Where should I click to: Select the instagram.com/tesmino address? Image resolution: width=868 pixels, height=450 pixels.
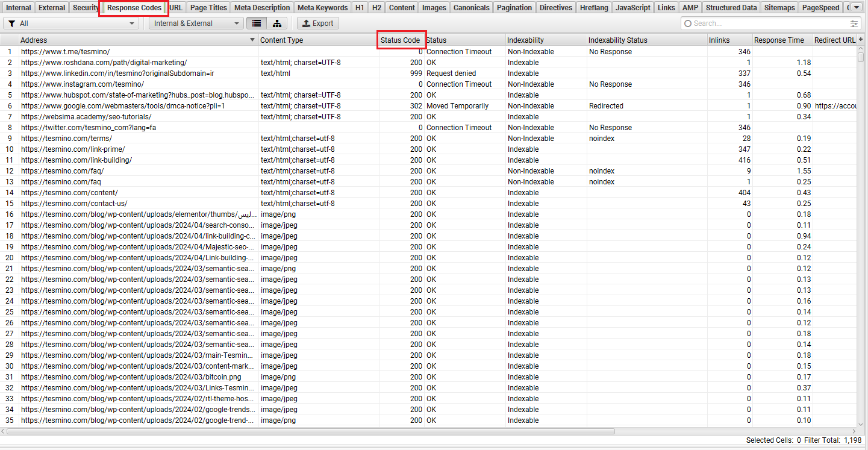point(83,84)
